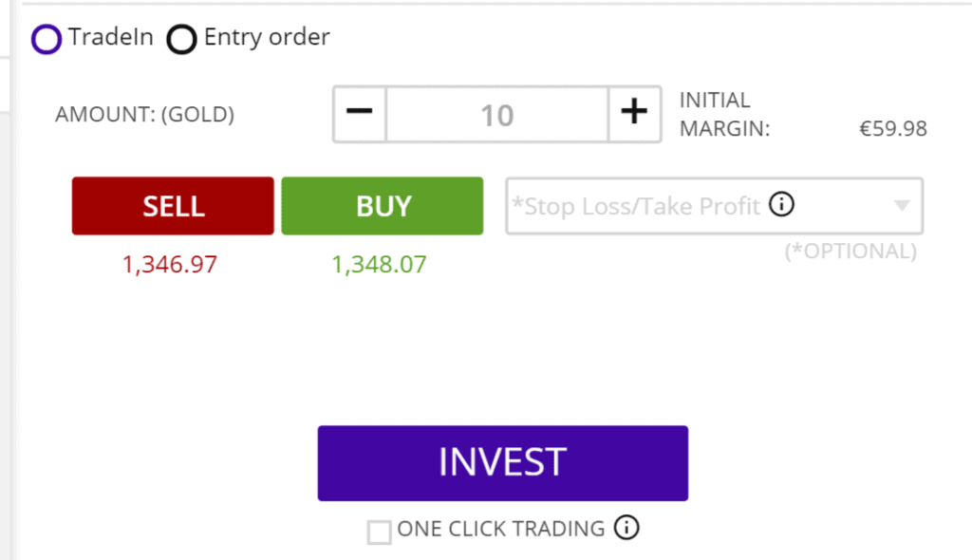
Task: Open the Stop Loss/Take Profit dropdown
Action: [x=714, y=206]
